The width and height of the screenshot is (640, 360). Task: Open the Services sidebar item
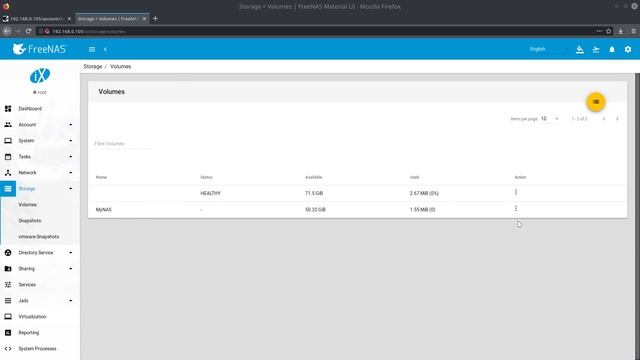point(40,284)
